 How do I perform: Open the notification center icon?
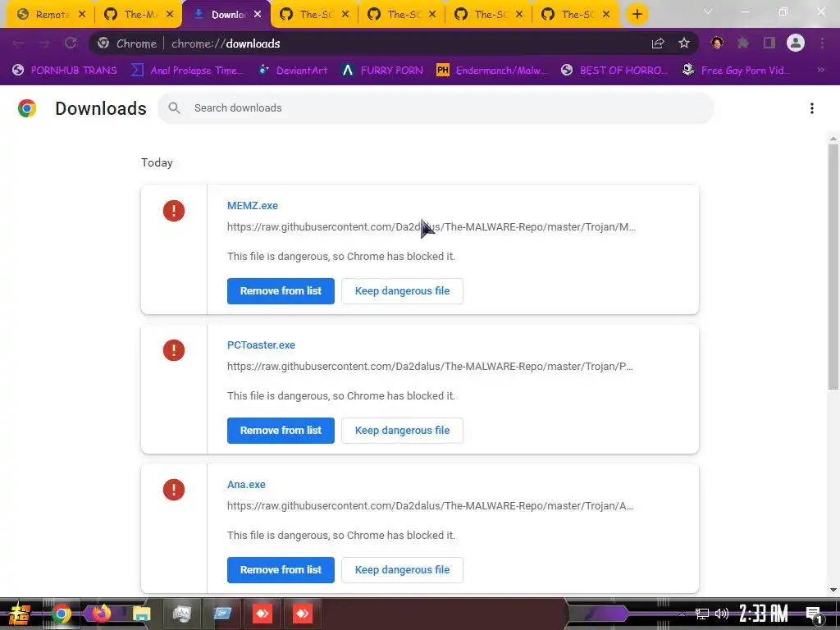[x=814, y=615]
